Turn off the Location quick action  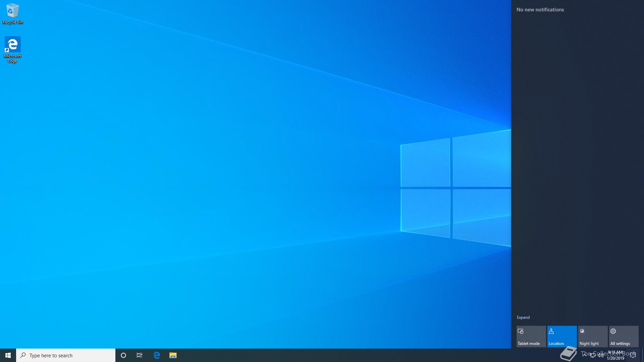tap(562, 336)
